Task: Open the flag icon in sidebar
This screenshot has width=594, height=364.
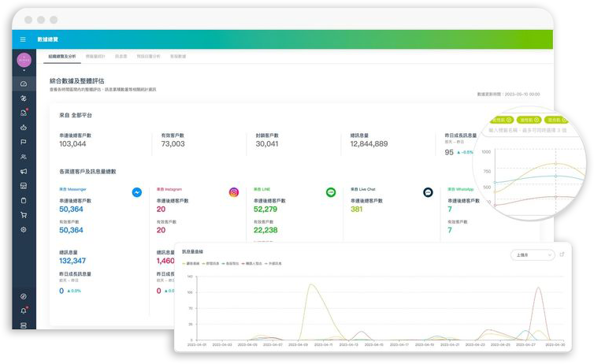Action: pos(24,142)
